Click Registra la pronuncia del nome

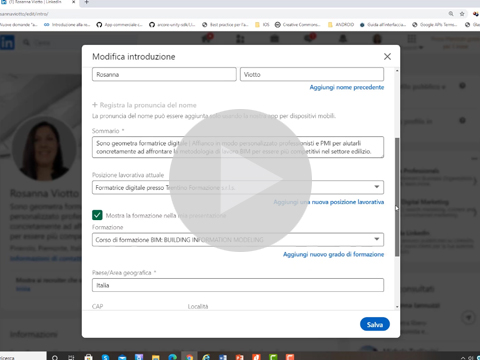tap(144, 105)
